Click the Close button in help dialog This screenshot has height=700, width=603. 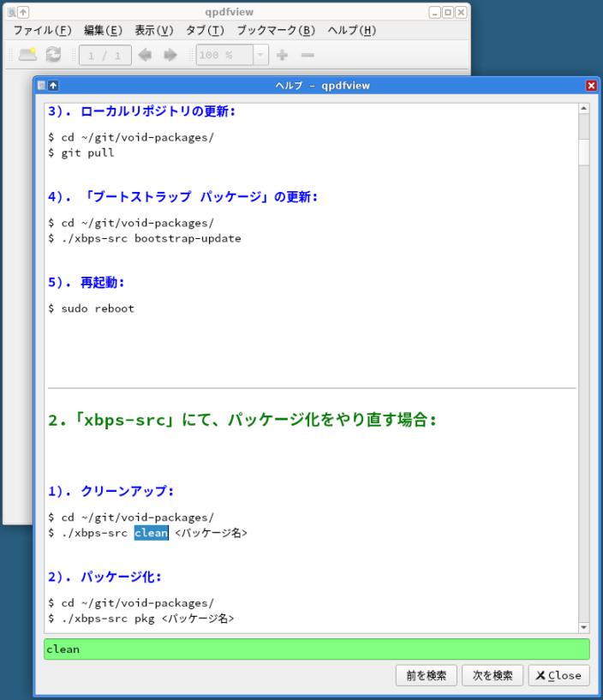tap(558, 675)
